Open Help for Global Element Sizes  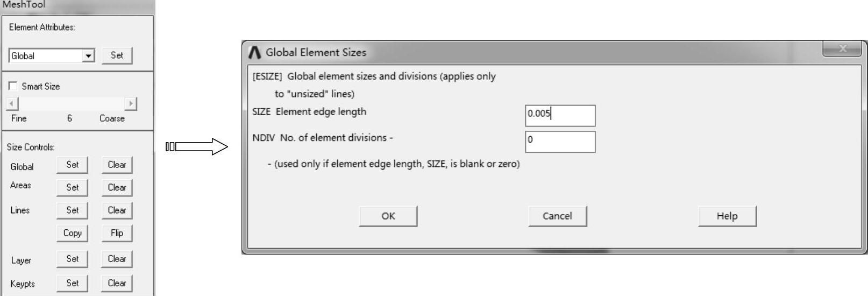(x=727, y=216)
